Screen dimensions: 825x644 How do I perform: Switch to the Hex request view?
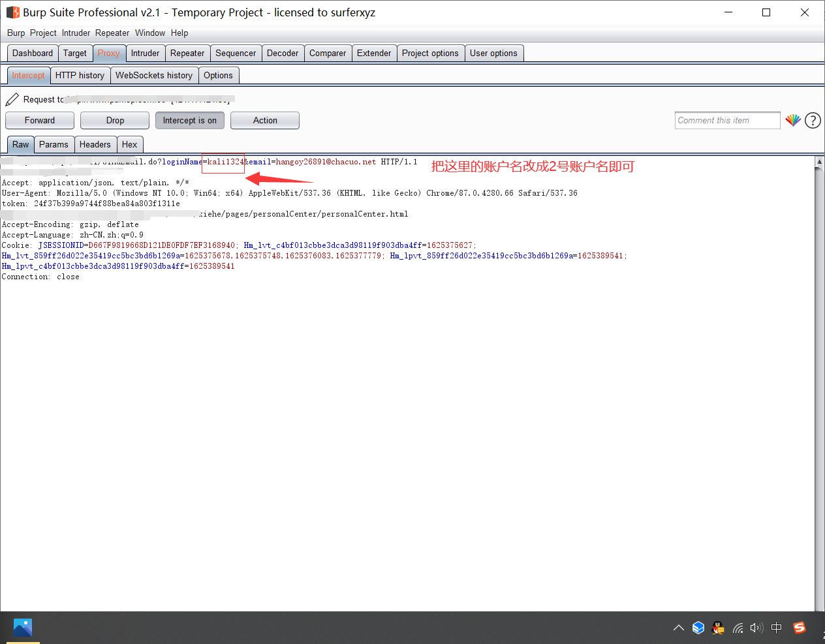coord(130,145)
